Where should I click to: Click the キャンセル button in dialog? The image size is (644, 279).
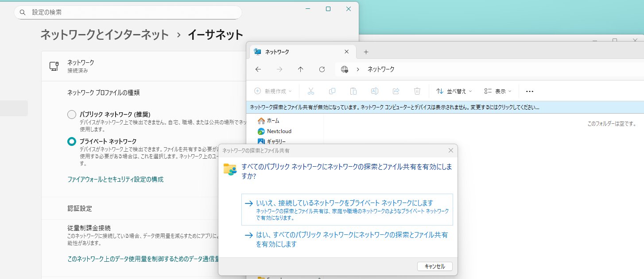435,266
